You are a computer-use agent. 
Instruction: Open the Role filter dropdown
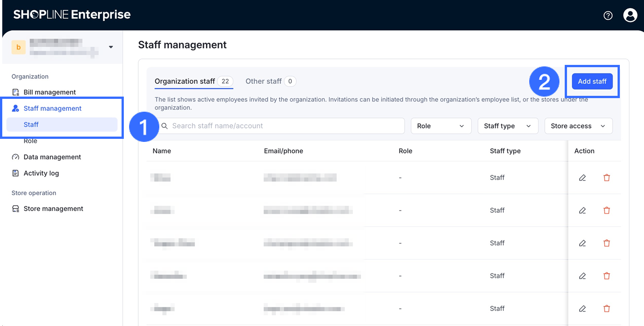pos(441,126)
